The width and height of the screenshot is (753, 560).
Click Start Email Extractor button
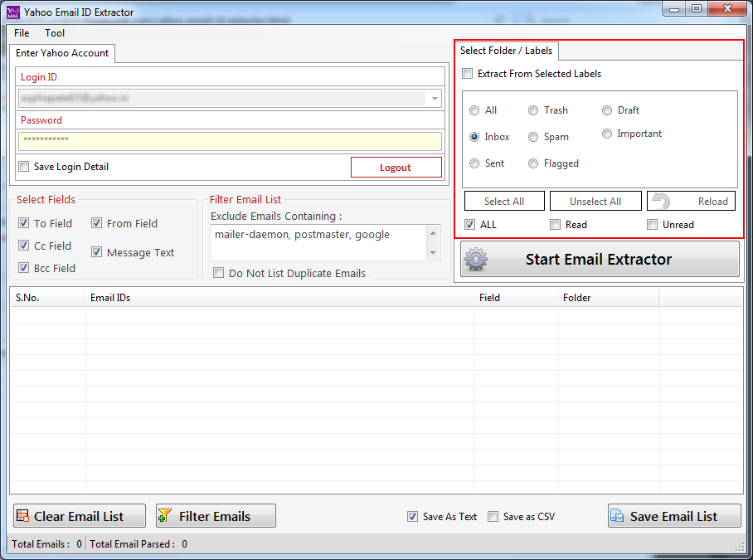point(600,259)
